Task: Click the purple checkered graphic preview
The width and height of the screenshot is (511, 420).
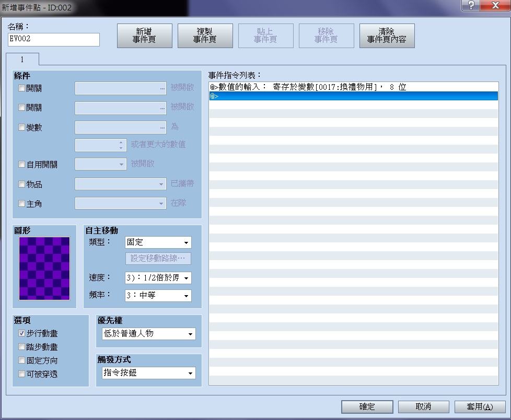Action: (x=44, y=268)
